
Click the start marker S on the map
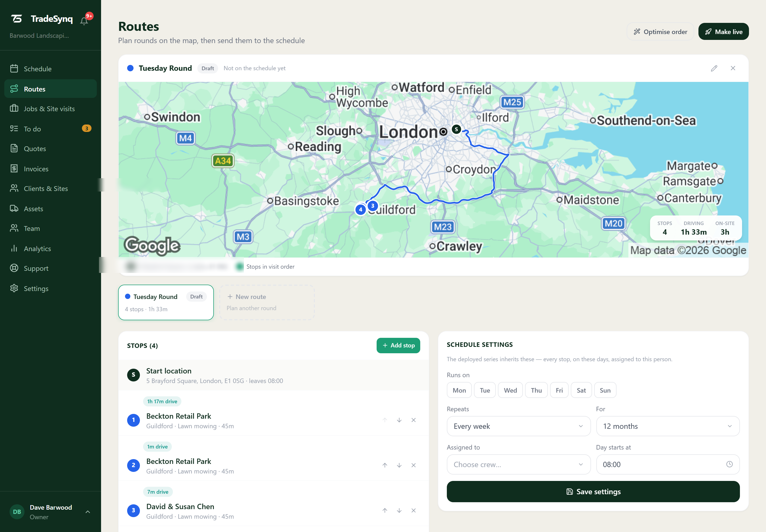(456, 129)
